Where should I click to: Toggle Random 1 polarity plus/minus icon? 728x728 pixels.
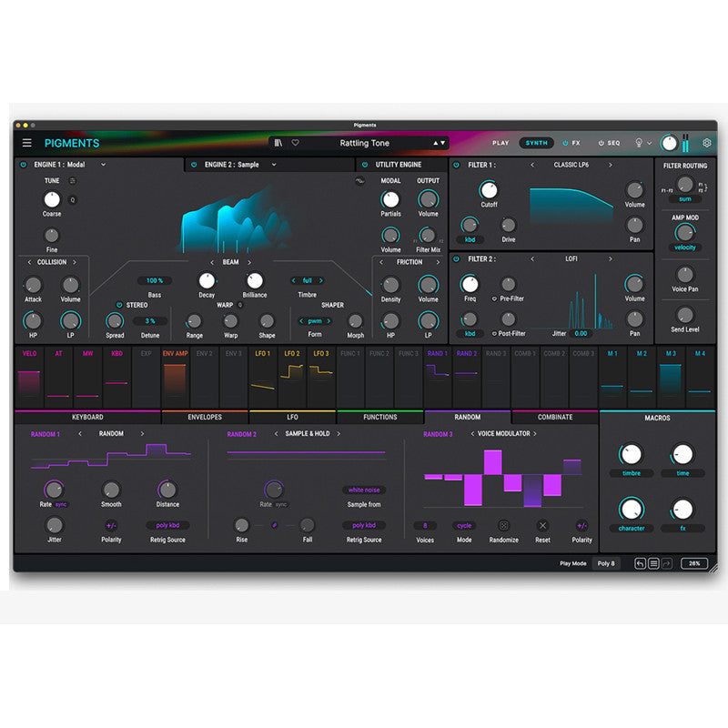pos(111,526)
